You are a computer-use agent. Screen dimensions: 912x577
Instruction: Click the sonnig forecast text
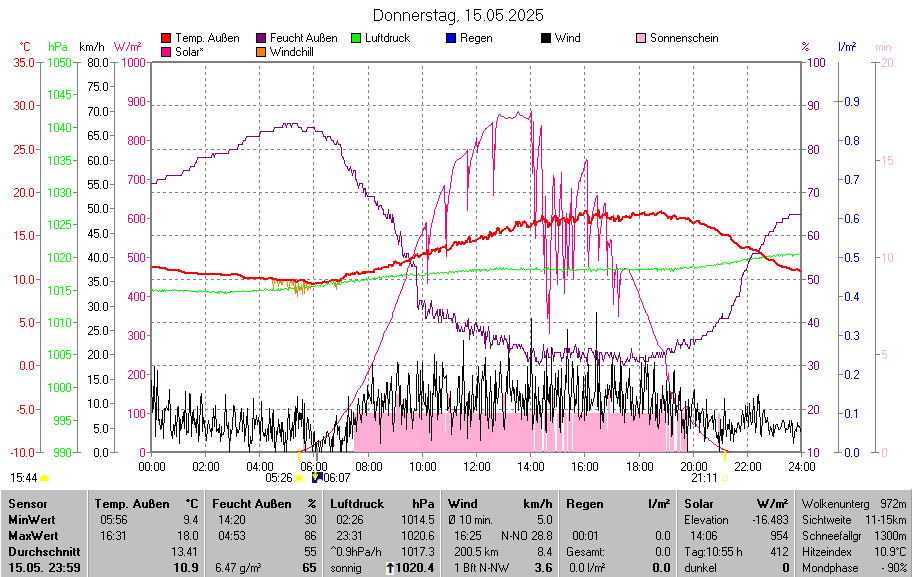[x=345, y=568]
